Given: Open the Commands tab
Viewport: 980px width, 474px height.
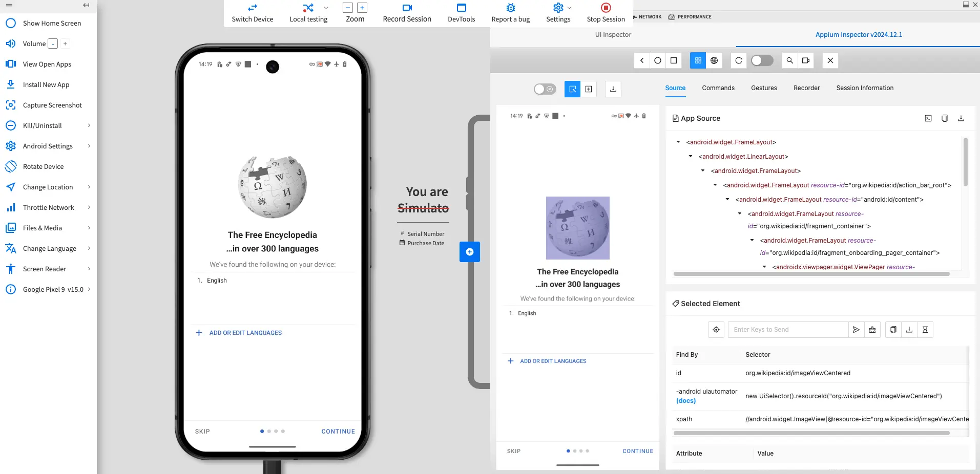Looking at the screenshot, I should [718, 88].
